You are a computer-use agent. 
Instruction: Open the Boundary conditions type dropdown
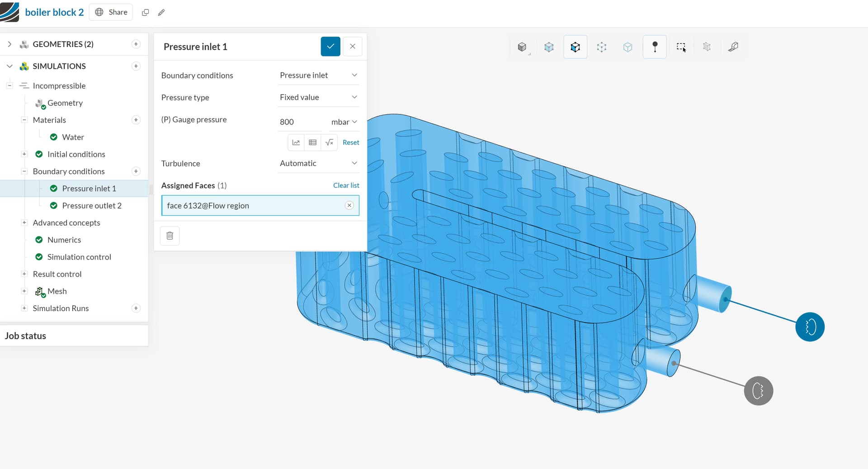(x=318, y=75)
